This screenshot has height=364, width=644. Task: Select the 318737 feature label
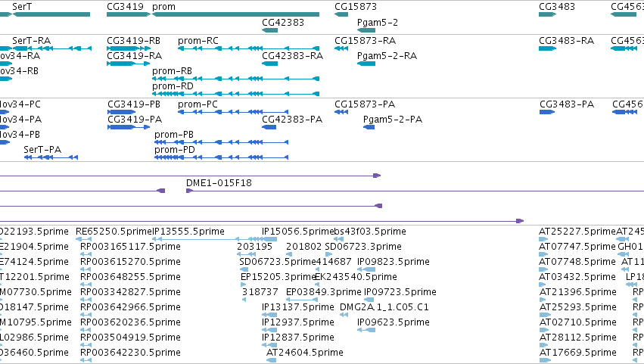click(x=260, y=292)
